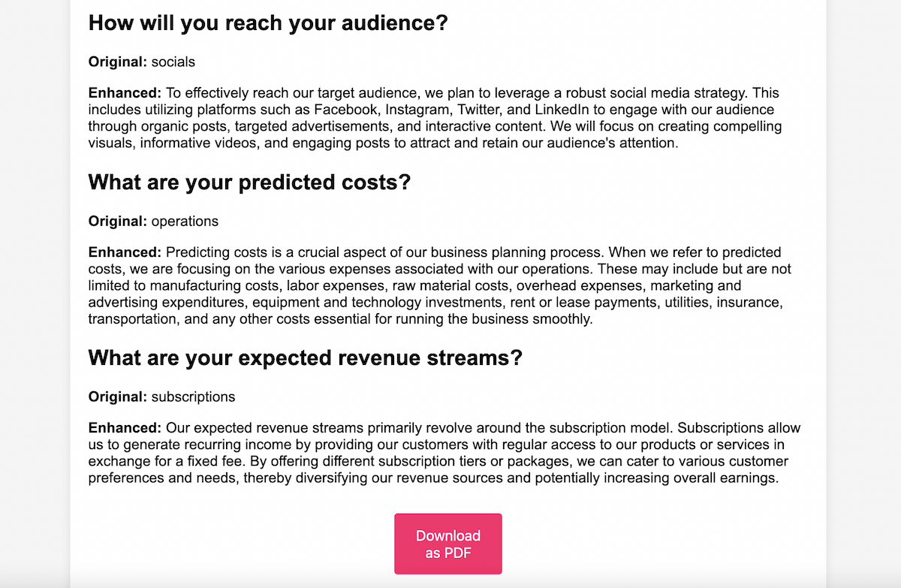Click the 'Enhanced:' label in the audience section

coord(125,93)
